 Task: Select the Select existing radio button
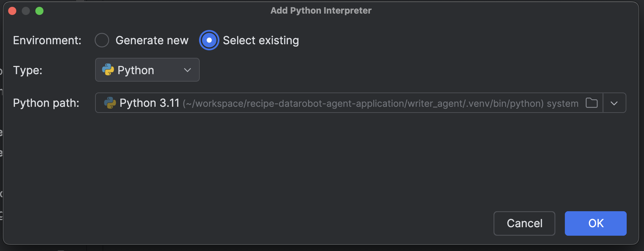[209, 40]
